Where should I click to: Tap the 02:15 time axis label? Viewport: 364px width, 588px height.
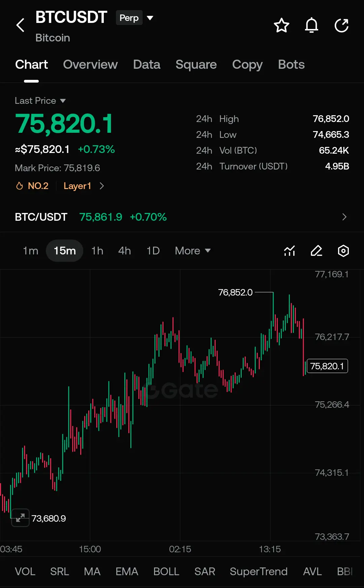click(x=180, y=549)
